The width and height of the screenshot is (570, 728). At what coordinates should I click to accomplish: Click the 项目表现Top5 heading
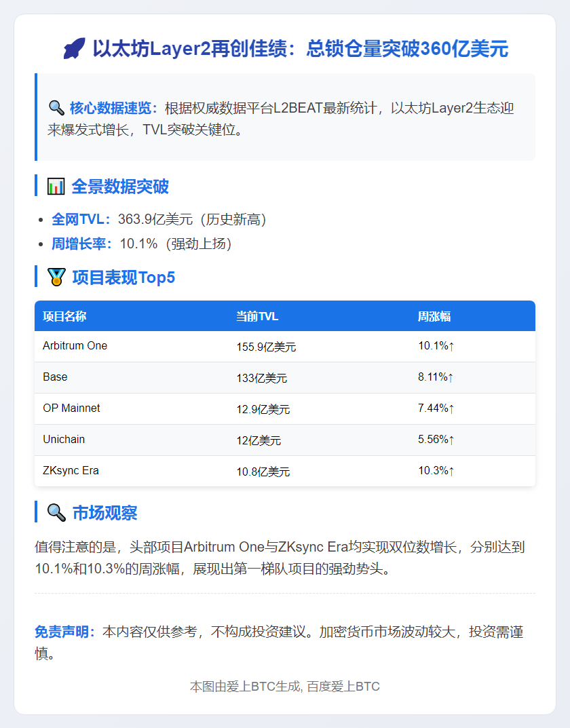123,277
